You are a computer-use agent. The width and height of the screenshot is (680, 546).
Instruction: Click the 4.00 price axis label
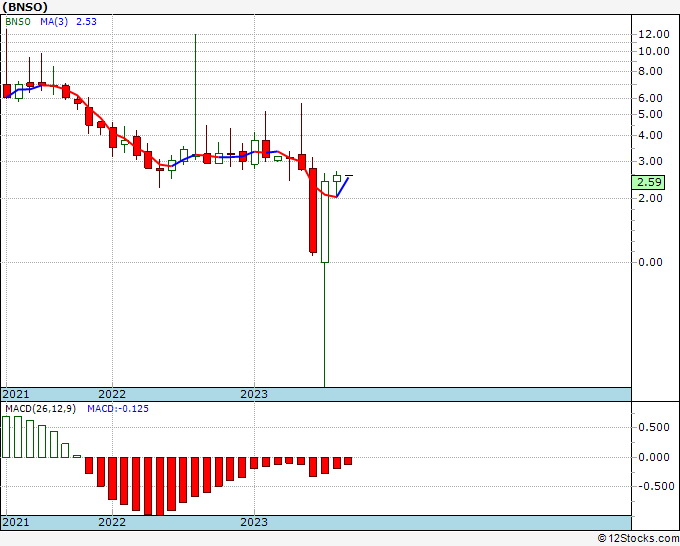pyautogui.click(x=650, y=135)
